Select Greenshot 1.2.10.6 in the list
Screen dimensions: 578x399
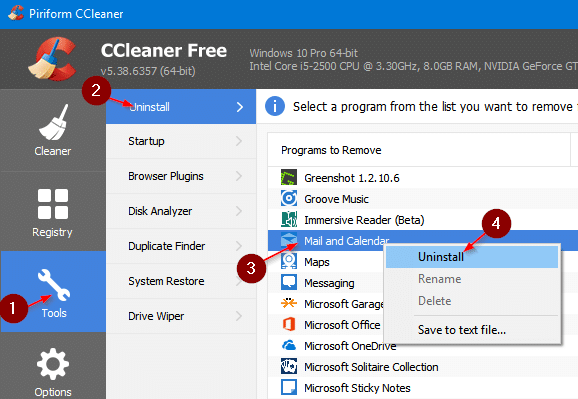tap(423, 178)
